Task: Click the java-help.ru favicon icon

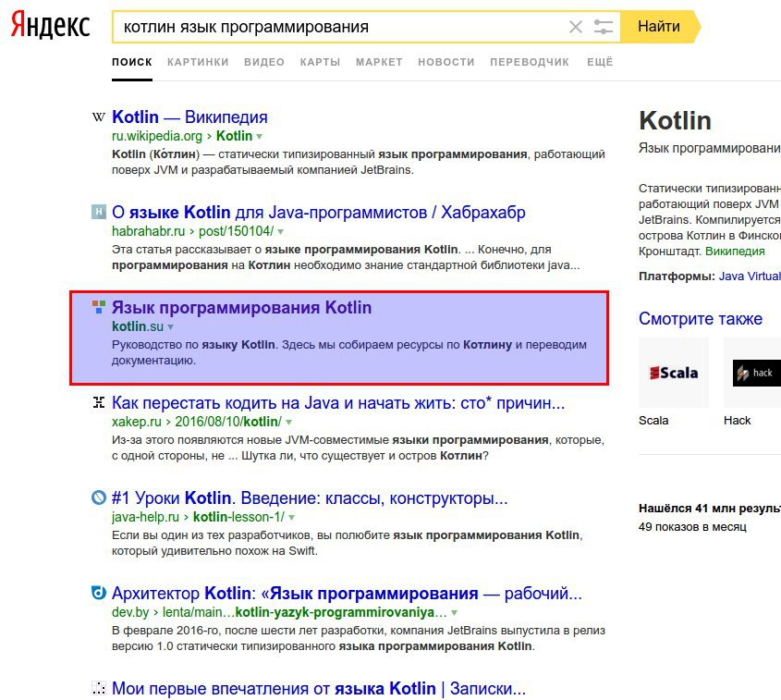Action: click(99, 497)
